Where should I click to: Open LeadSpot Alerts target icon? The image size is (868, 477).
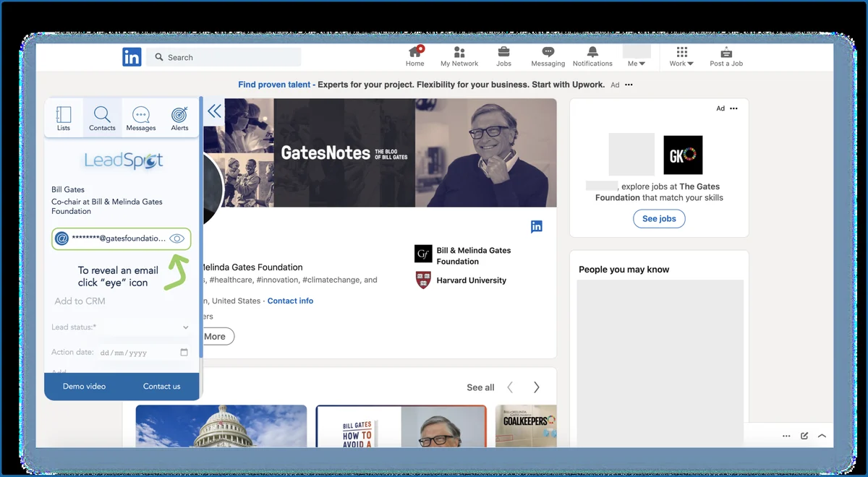pos(179,115)
